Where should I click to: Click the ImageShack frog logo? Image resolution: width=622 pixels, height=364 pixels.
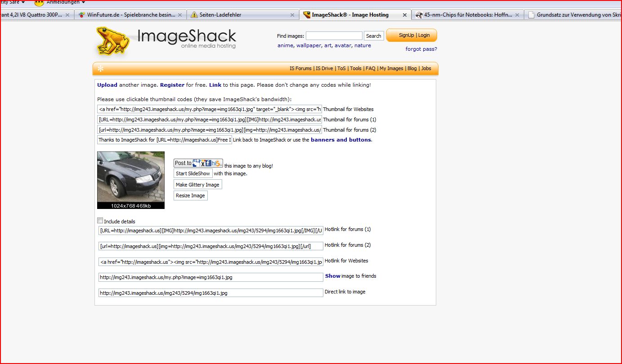click(x=113, y=40)
